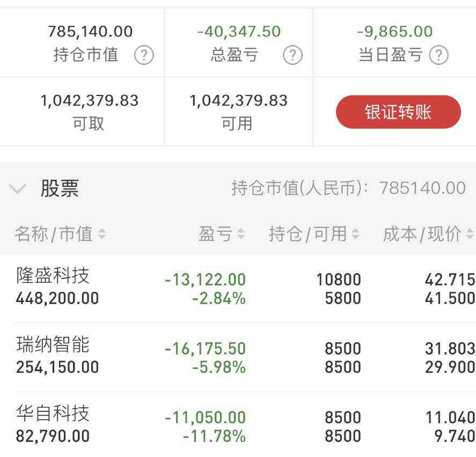Open help icon beside 当日盈亏

[438, 55]
